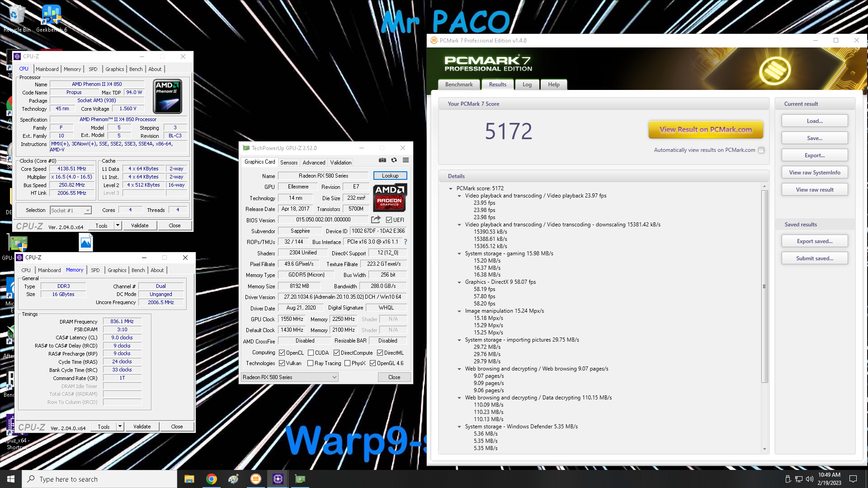
Task: Open the Radeon RX 580 Series GPU dropdown
Action: (x=289, y=377)
